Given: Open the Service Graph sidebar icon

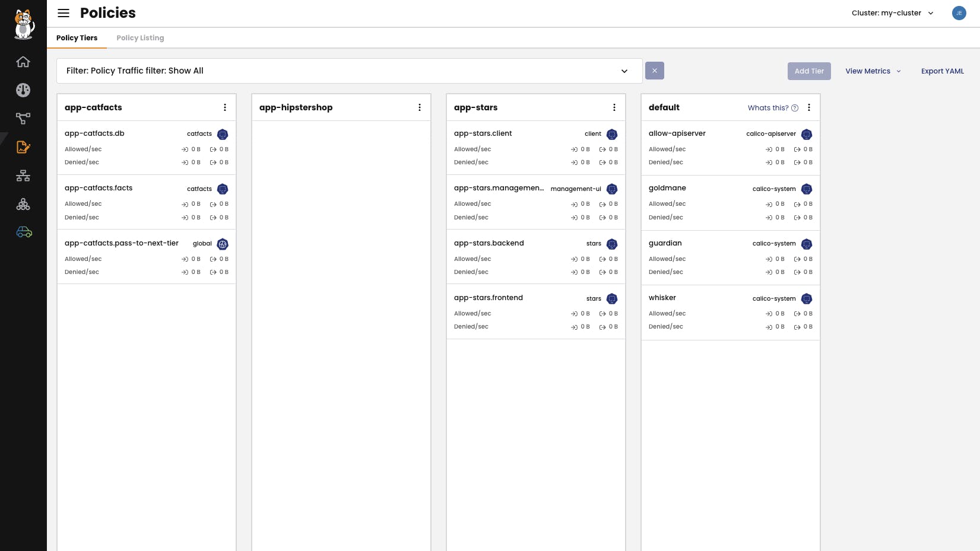Looking at the screenshot, I should pyautogui.click(x=23, y=119).
